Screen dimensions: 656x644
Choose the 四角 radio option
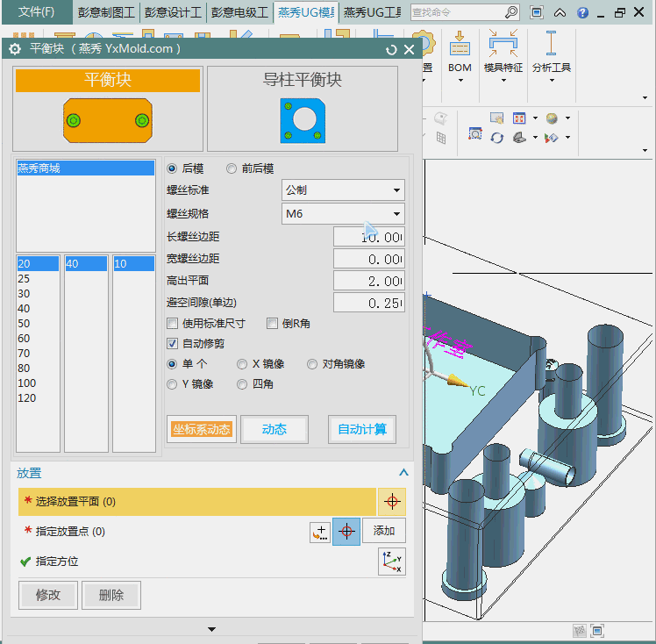(242, 384)
